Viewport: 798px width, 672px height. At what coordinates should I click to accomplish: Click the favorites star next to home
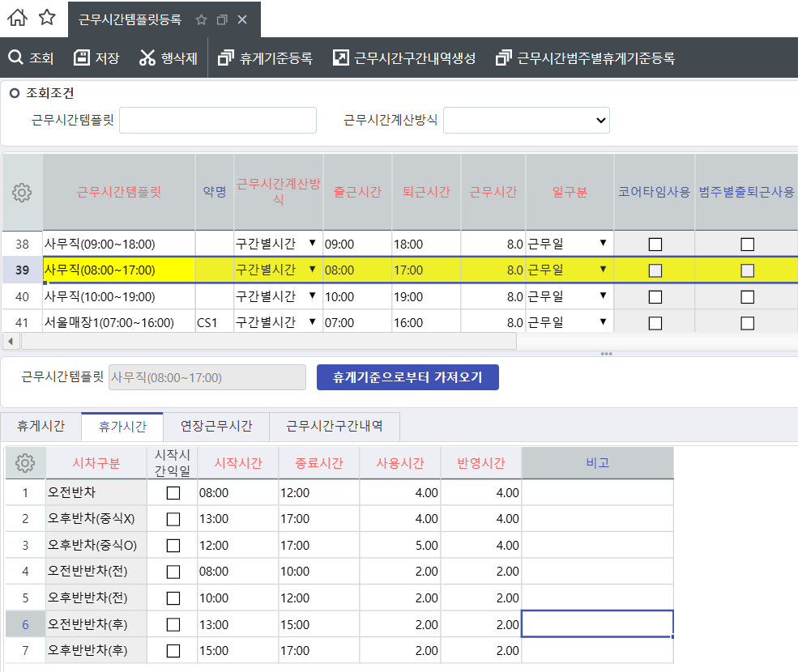click(48, 18)
